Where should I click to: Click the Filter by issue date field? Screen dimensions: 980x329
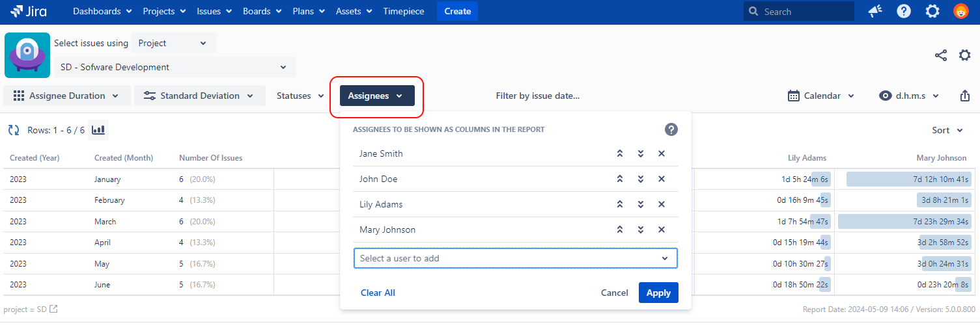(537, 96)
